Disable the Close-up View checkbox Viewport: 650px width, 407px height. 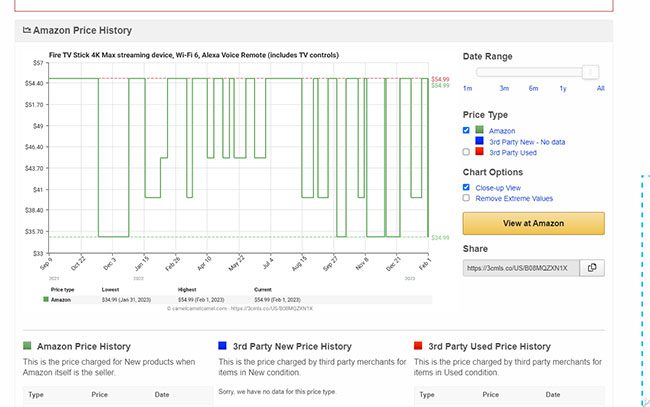[467, 187]
